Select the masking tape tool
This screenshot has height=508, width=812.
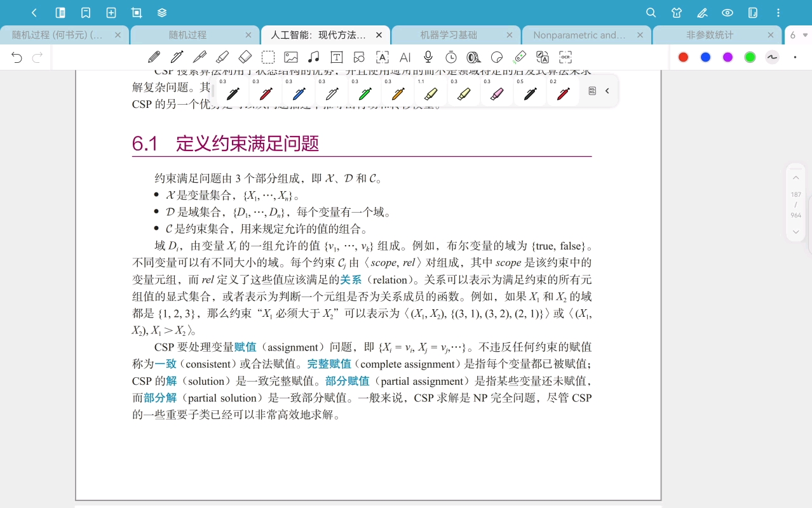coord(474,57)
